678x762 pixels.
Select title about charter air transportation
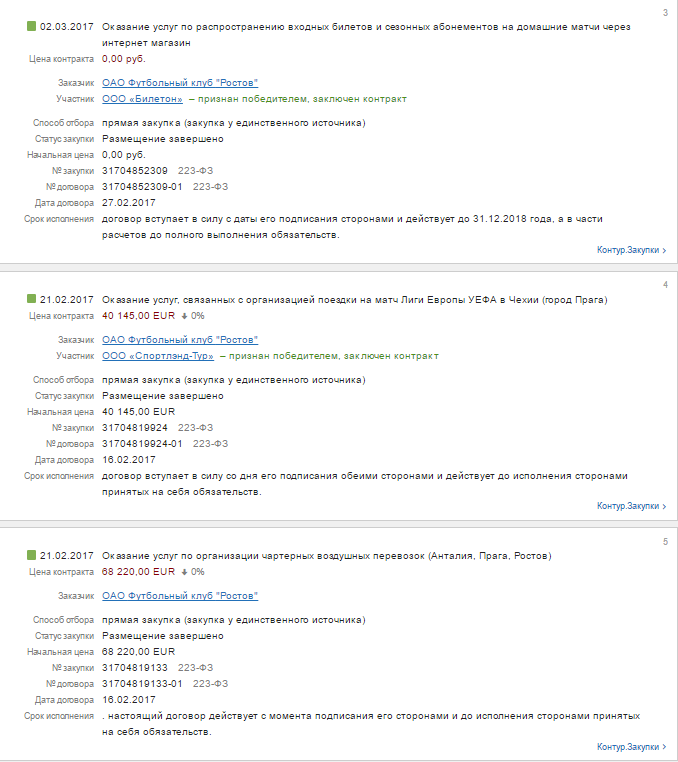pos(327,556)
